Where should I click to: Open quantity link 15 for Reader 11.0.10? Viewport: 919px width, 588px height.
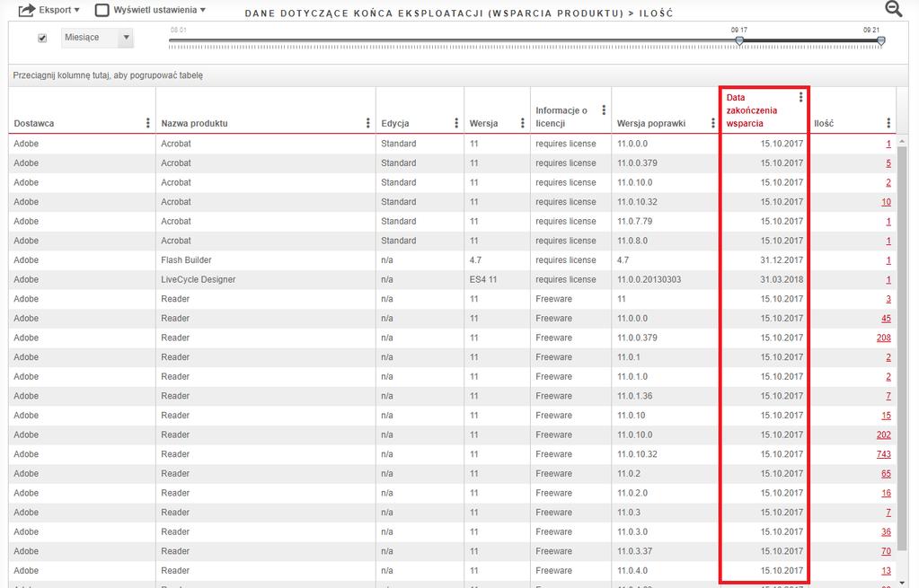[886, 416]
